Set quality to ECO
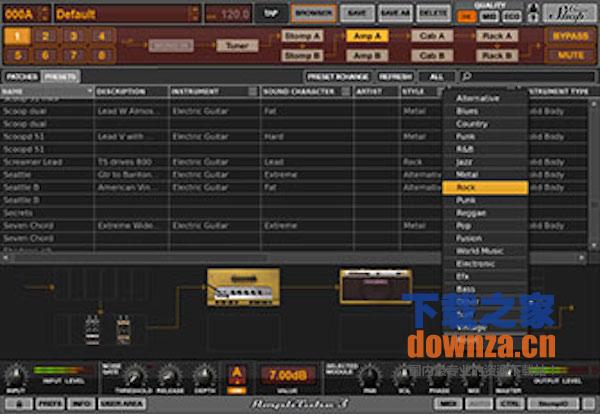 point(512,16)
